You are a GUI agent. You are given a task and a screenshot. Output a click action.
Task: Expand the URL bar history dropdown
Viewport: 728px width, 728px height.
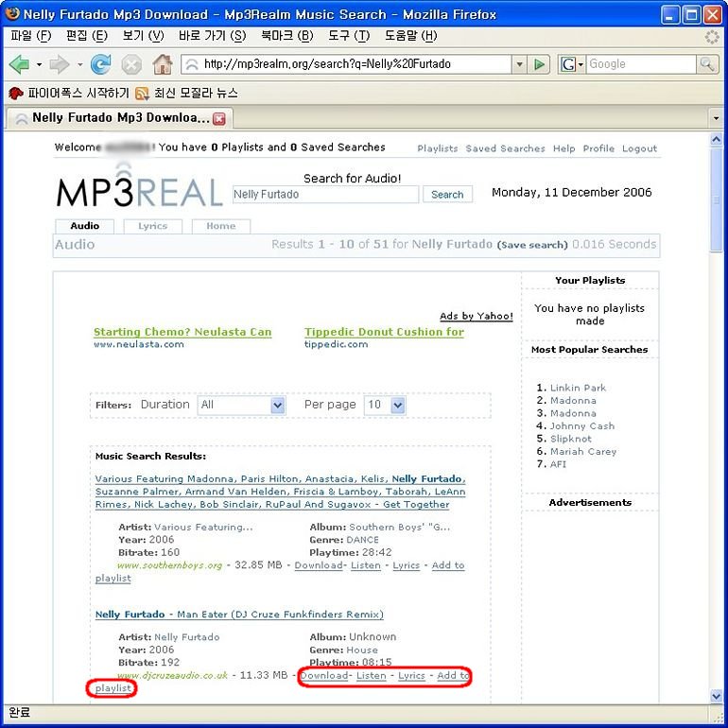520,64
